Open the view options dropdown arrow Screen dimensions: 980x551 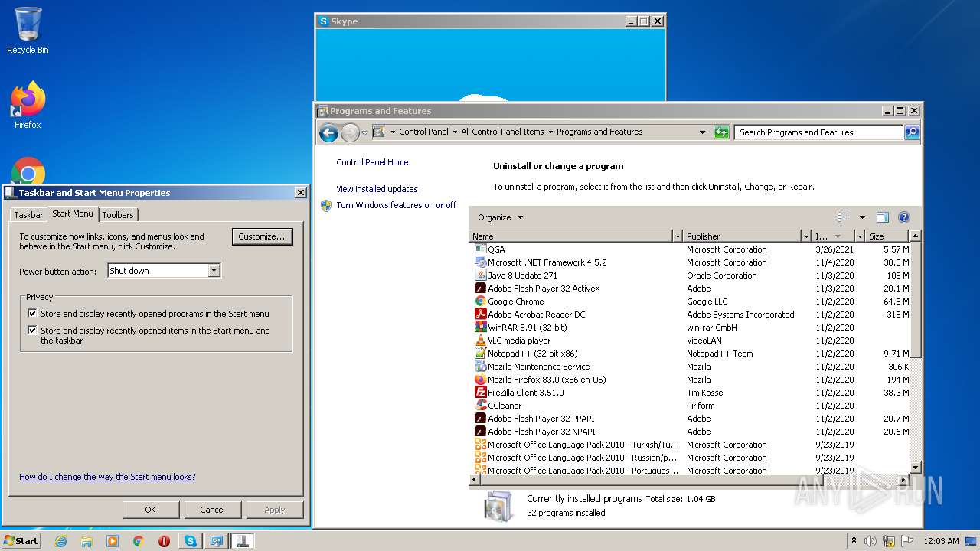click(x=862, y=217)
